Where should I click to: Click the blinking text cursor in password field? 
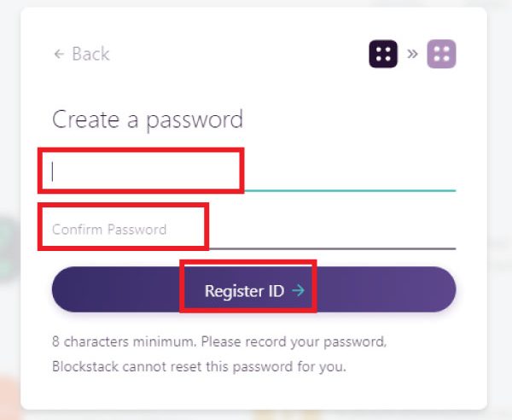53,172
